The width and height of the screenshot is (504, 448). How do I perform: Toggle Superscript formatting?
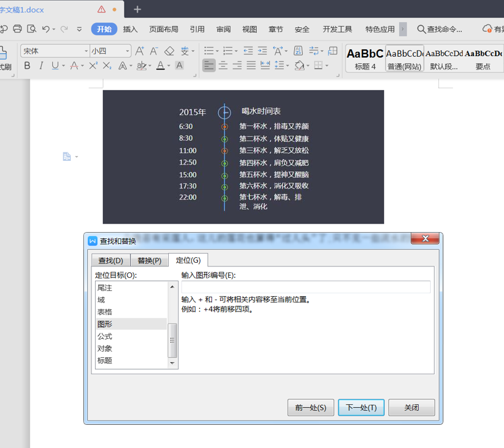(93, 66)
